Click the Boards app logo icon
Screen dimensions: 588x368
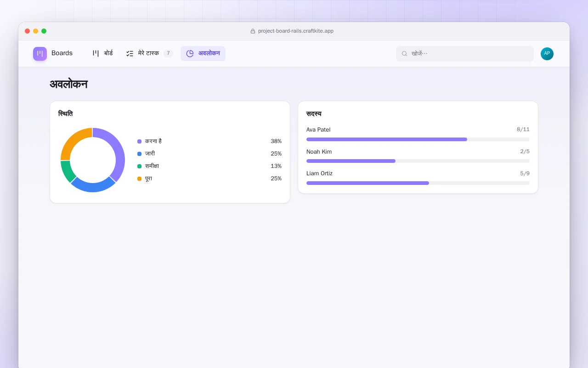pyautogui.click(x=40, y=53)
